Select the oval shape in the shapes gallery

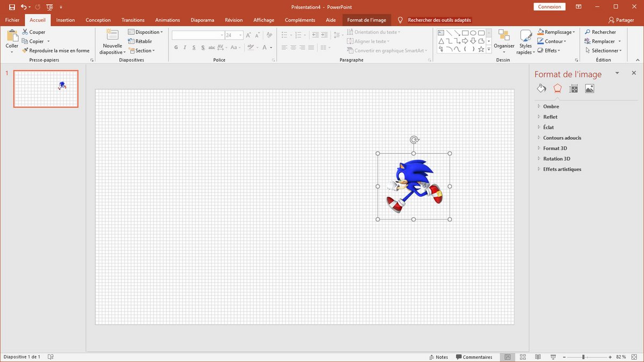[x=473, y=33]
